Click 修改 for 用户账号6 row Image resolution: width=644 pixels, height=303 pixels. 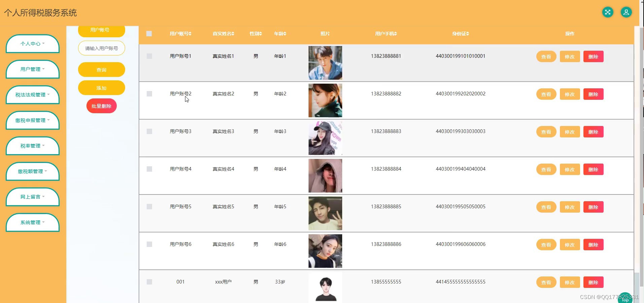click(570, 245)
